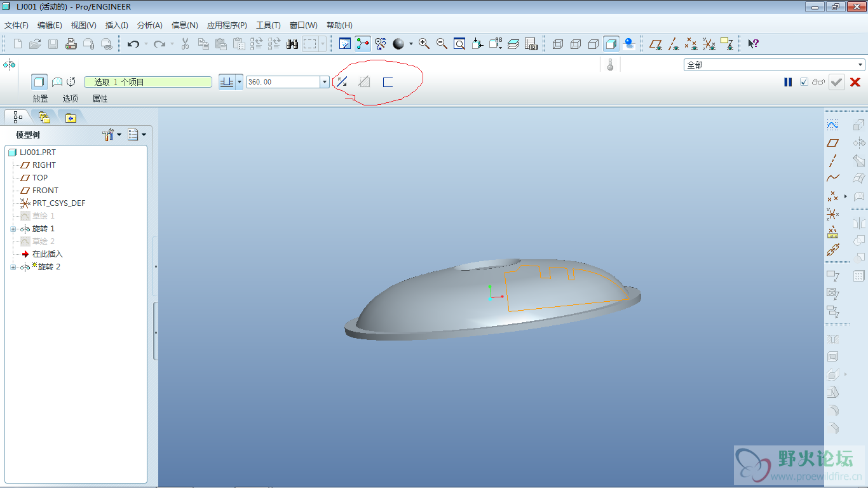This screenshot has width=868, height=488.
Task: Open the binoculars find tool
Action: 292,44
